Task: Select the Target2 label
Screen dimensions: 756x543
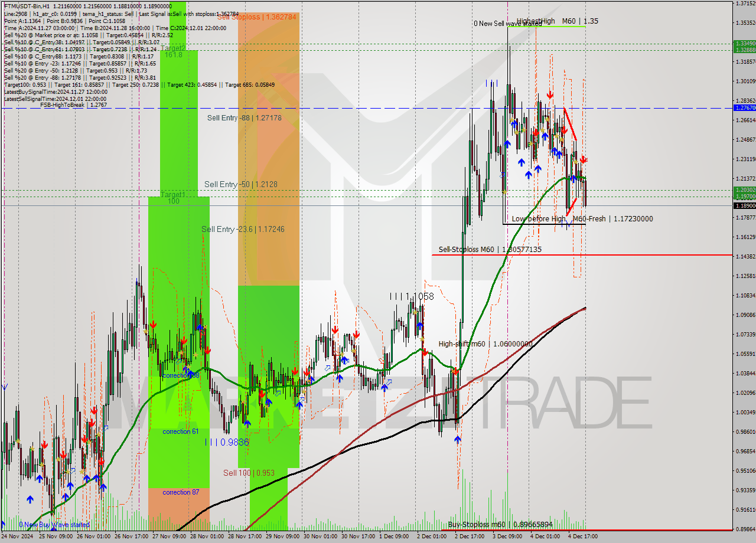Action: [172, 48]
